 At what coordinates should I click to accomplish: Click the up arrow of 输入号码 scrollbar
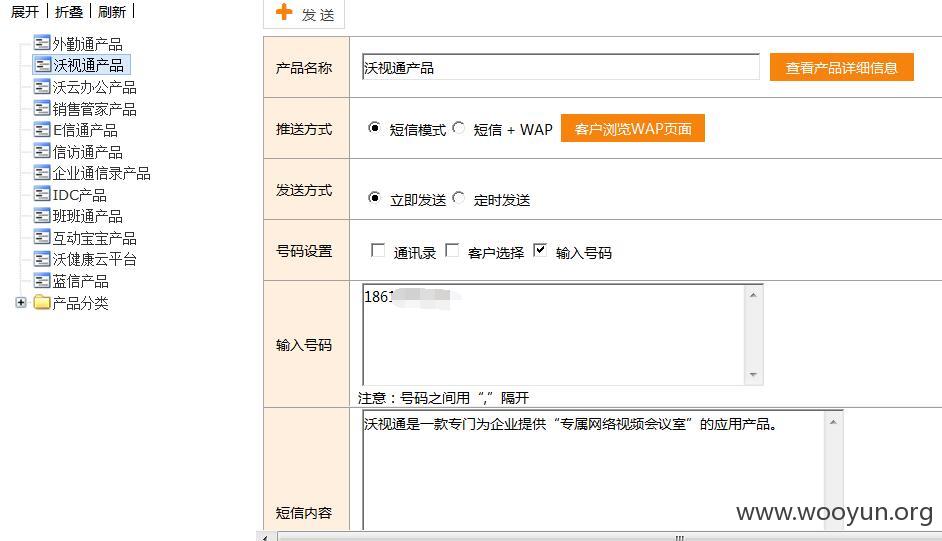coord(753,295)
